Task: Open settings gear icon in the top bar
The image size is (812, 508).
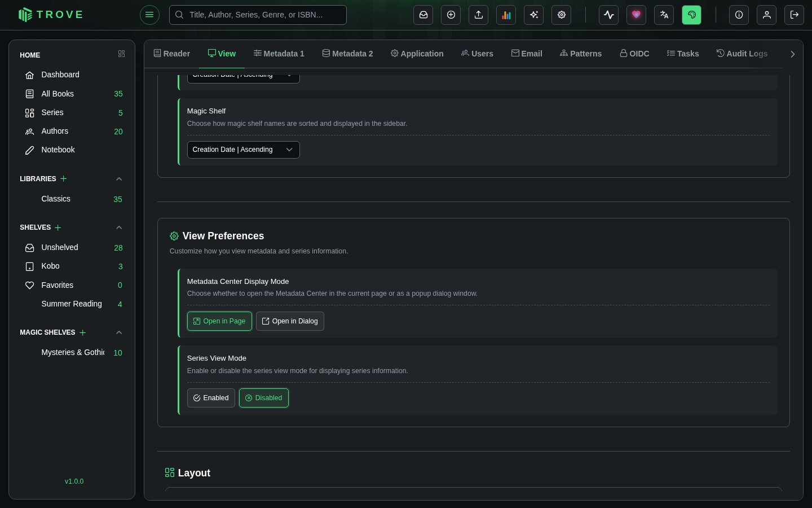Action: coord(562,15)
